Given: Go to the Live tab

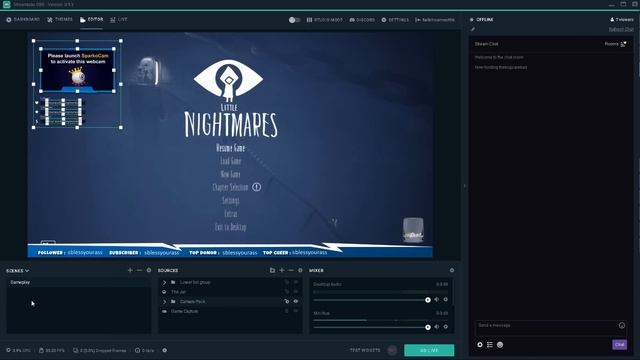Looking at the screenshot, I should 119,20.
